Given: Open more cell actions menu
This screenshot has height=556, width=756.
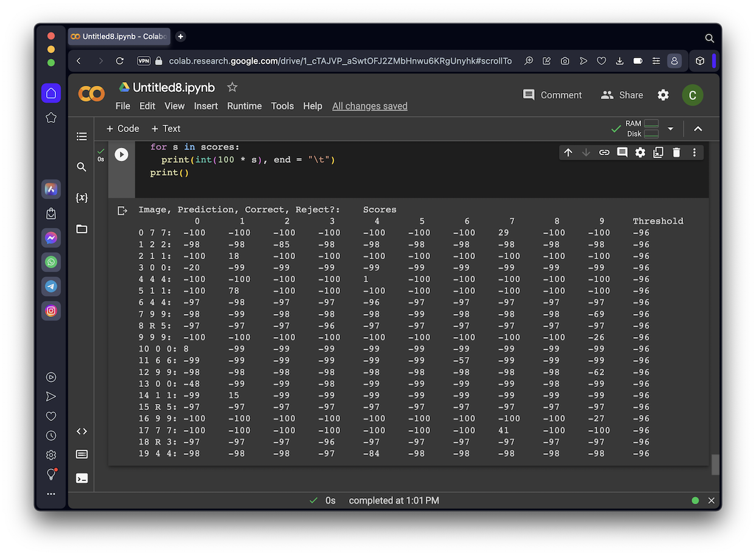Looking at the screenshot, I should tap(694, 153).
